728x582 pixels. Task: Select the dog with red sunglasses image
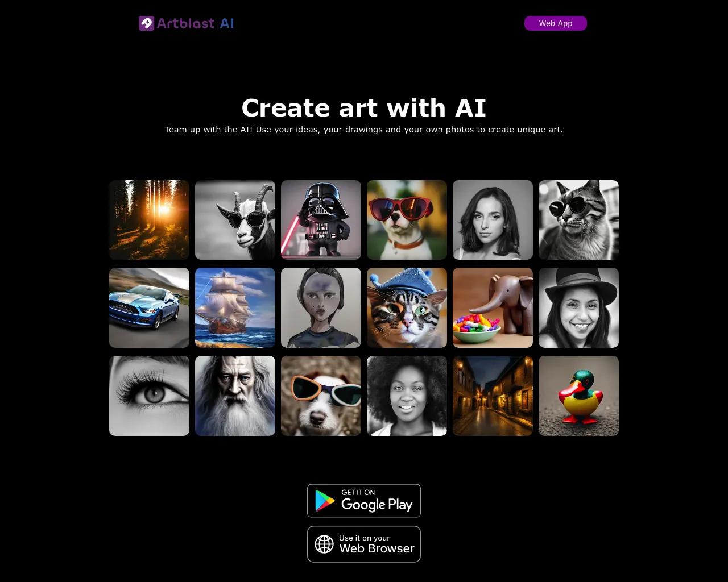click(x=407, y=220)
